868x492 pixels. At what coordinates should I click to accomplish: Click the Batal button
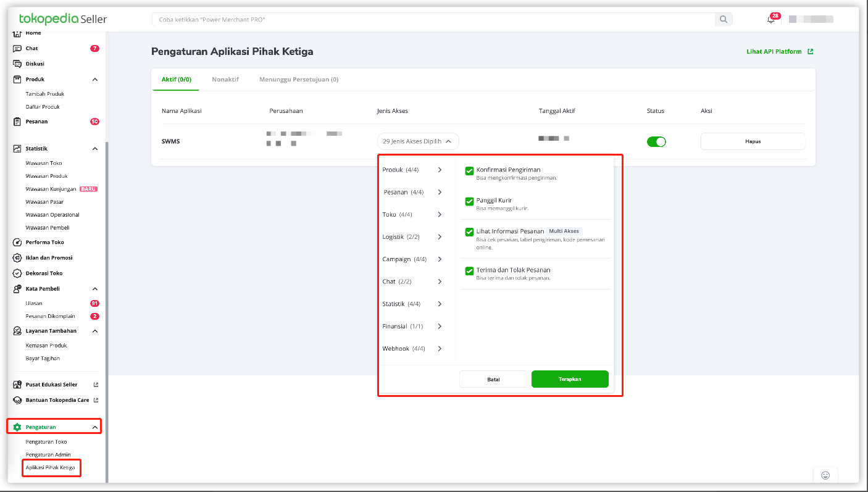coord(493,379)
